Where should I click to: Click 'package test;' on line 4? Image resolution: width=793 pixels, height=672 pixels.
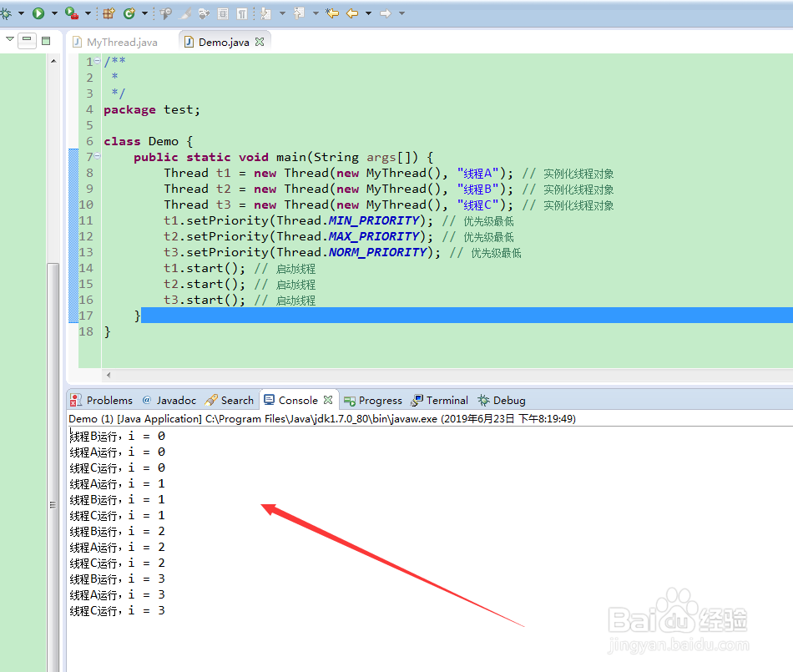(152, 109)
